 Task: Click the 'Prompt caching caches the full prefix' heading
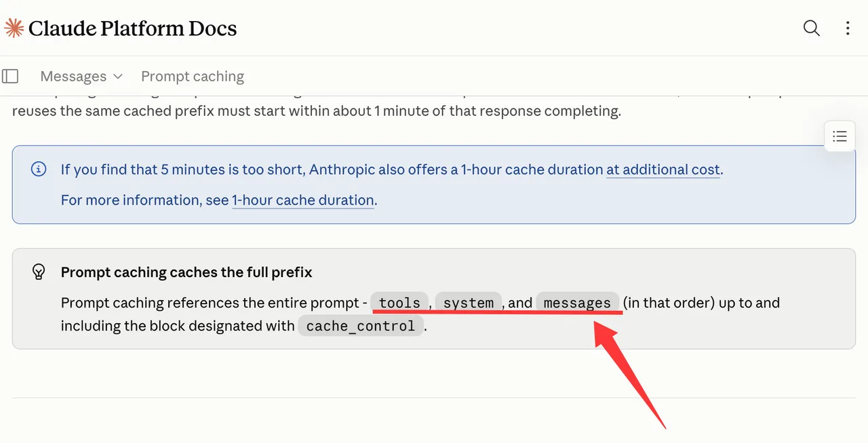186,272
